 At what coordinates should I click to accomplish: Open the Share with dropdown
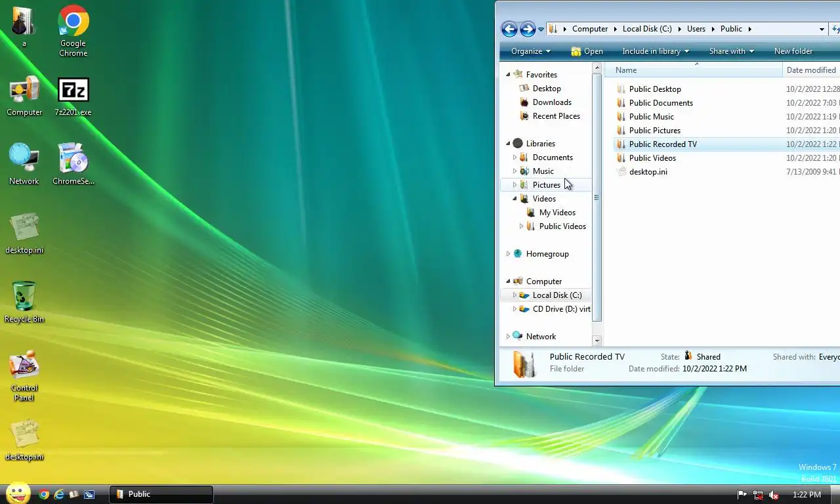pyautogui.click(x=731, y=51)
